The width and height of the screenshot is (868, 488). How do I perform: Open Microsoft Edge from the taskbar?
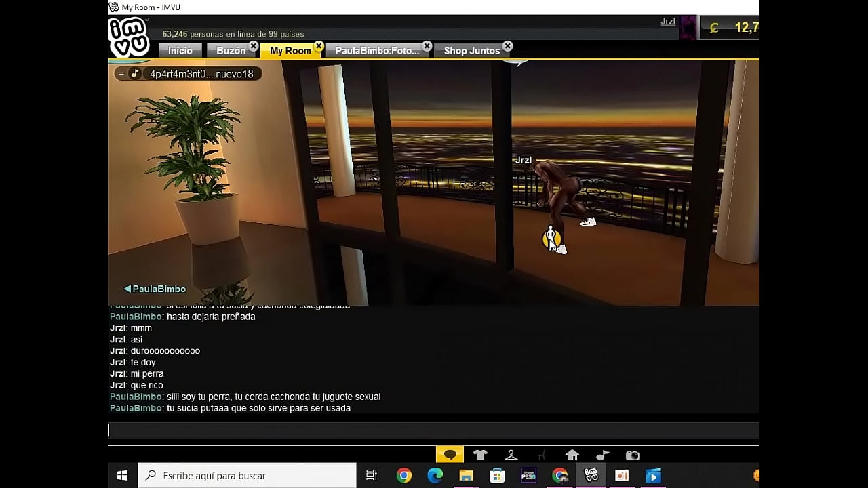435,475
